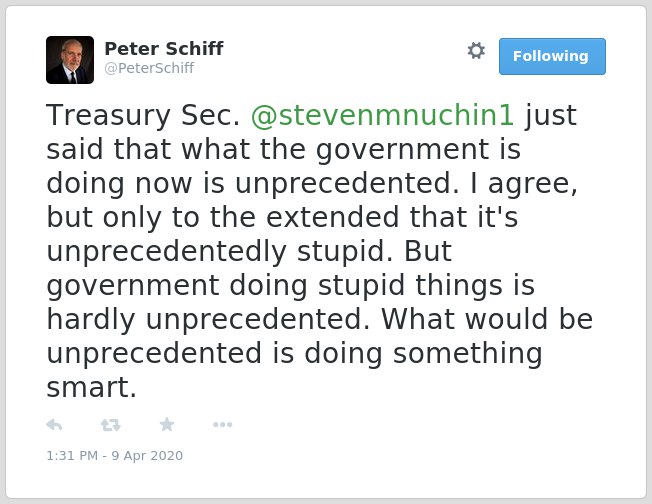The image size is (652, 504).
Task: Open the @stevenmnuchin1 mention link
Action: tap(382, 115)
